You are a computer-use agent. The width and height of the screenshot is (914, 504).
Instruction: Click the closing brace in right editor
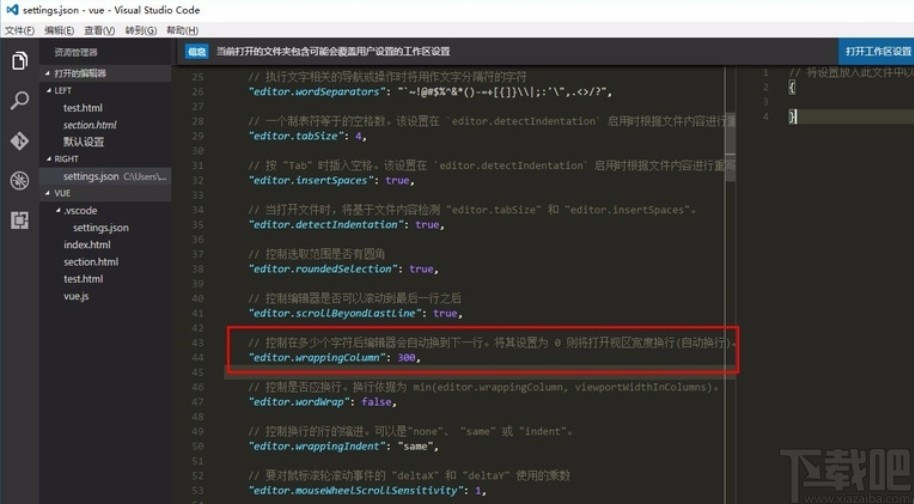[792, 117]
